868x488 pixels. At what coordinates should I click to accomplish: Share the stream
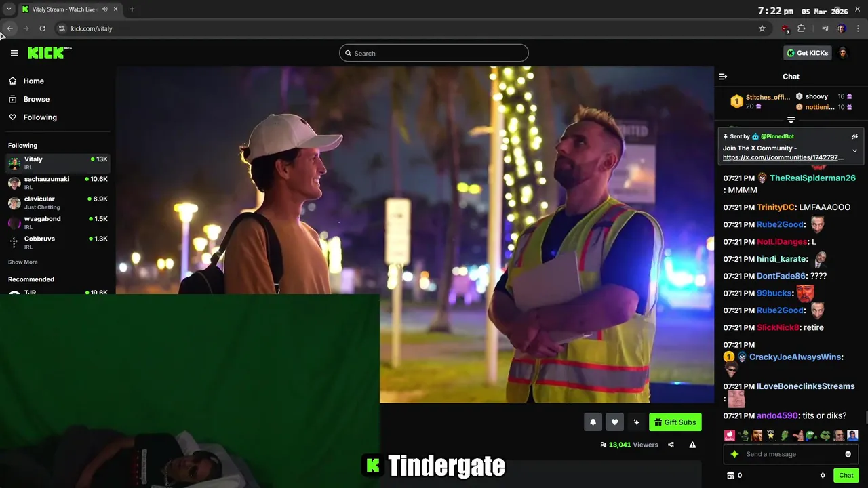click(671, 445)
